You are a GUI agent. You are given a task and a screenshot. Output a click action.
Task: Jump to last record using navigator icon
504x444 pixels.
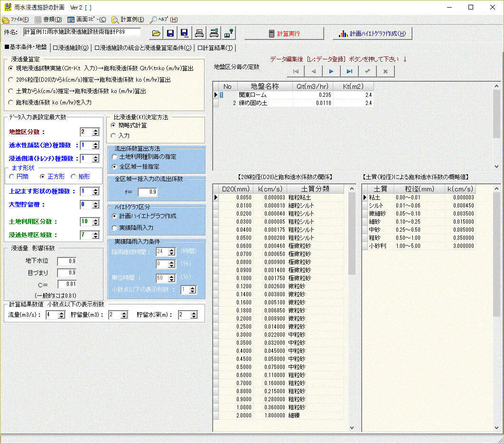point(349,71)
